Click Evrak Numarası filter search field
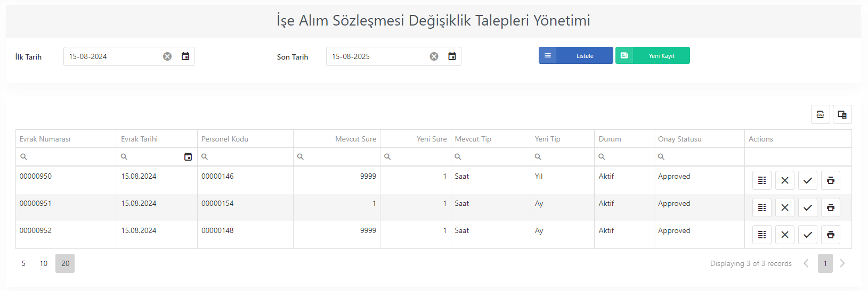The image size is (868, 291). [66, 157]
